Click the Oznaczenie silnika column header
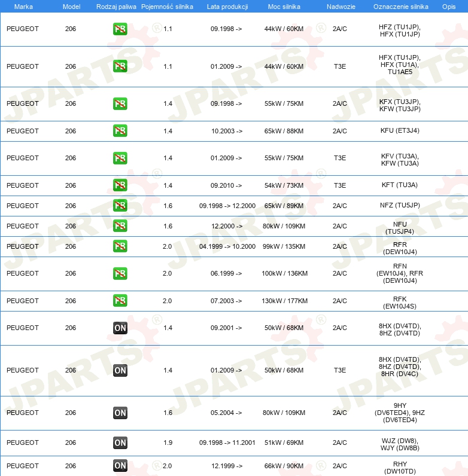 click(400, 7)
